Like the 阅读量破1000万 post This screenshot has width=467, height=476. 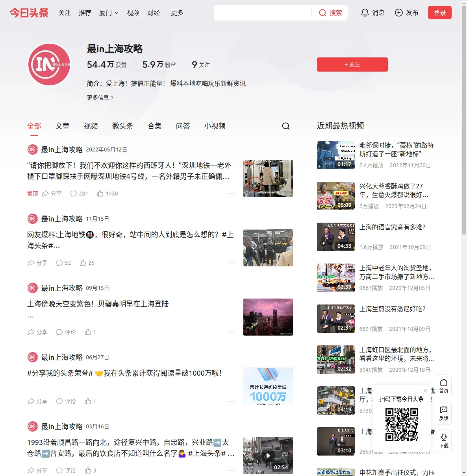click(90, 401)
